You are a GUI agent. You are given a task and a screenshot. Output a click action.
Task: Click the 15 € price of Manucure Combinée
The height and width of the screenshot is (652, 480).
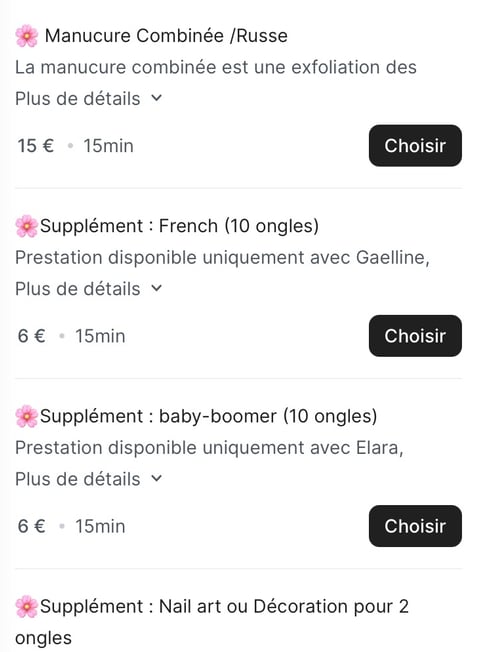tap(36, 146)
